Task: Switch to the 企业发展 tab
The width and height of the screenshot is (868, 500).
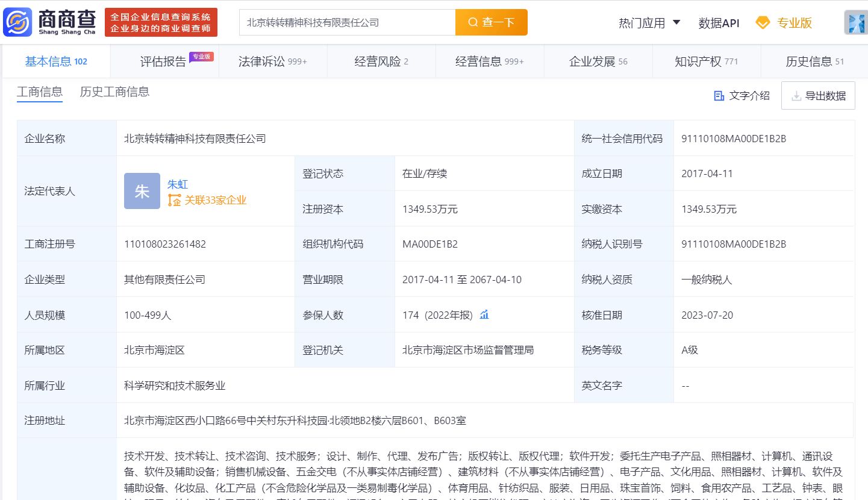Action: pos(598,61)
